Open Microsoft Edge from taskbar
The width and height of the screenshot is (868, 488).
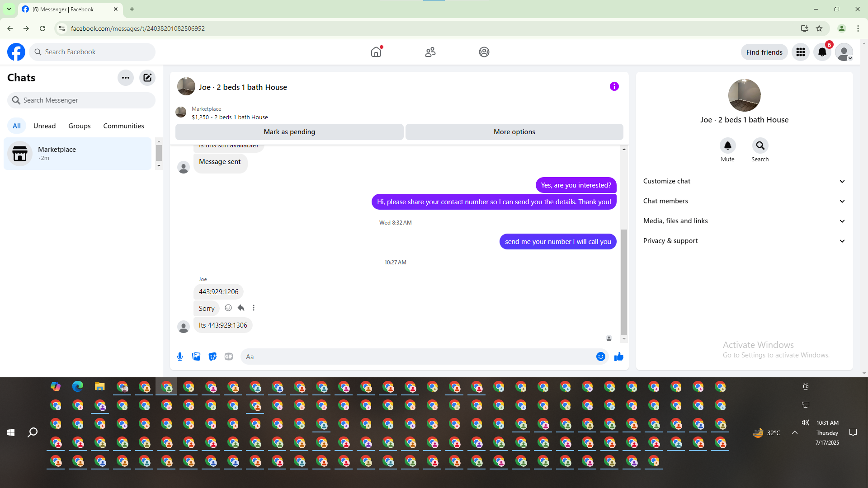point(78,386)
